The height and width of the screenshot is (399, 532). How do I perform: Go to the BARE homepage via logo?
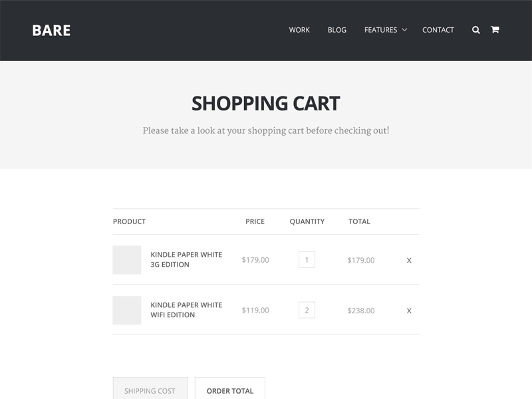(x=51, y=30)
